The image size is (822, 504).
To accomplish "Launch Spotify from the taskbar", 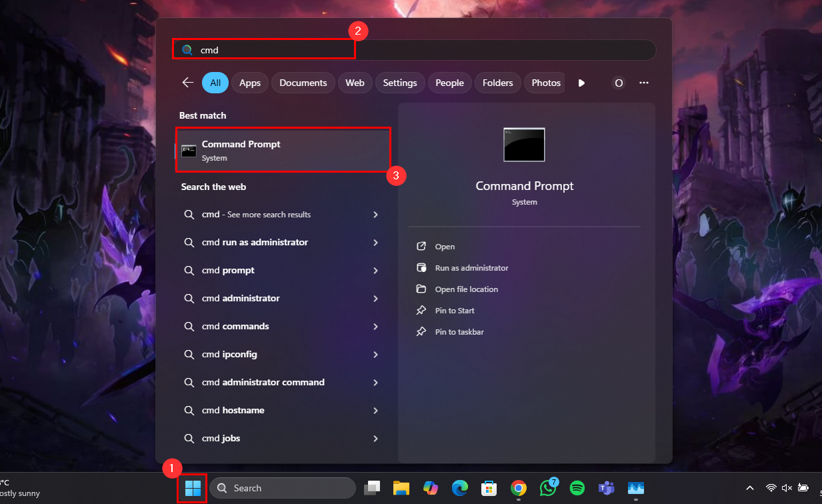I will pyautogui.click(x=577, y=488).
